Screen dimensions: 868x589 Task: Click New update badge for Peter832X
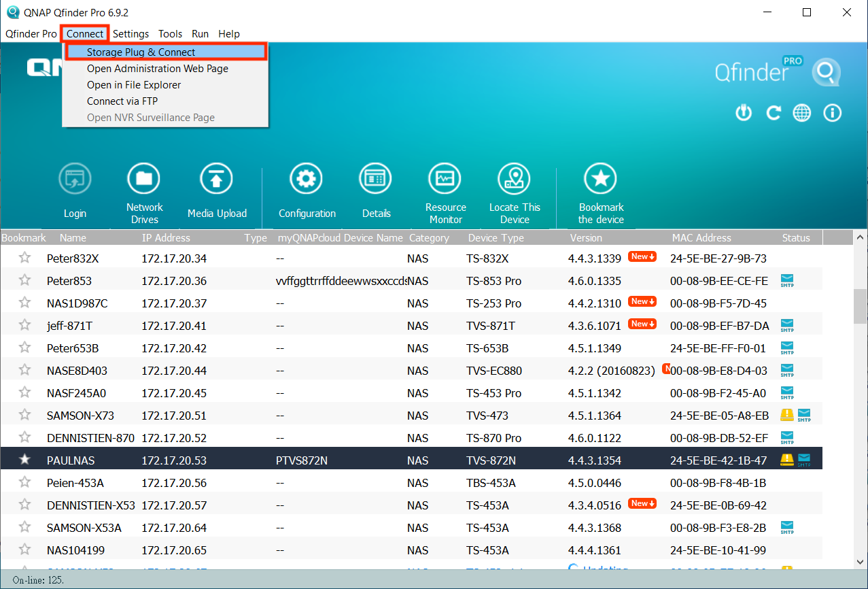642,257
